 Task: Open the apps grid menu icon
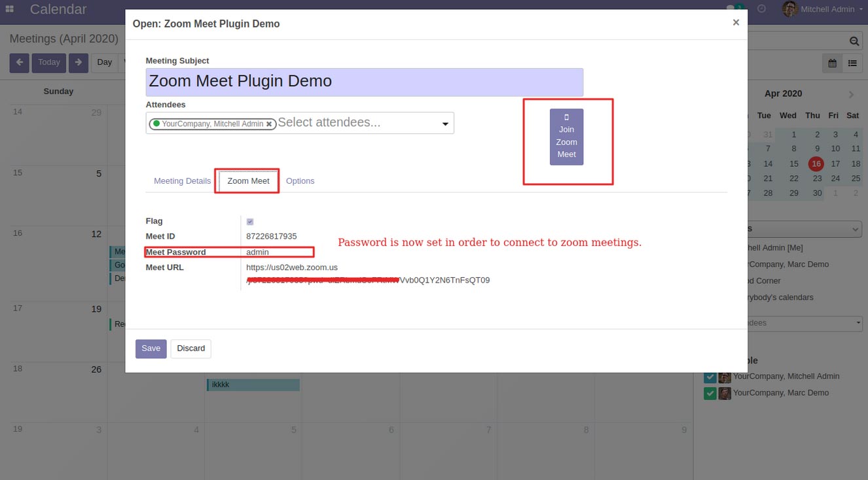(x=10, y=9)
